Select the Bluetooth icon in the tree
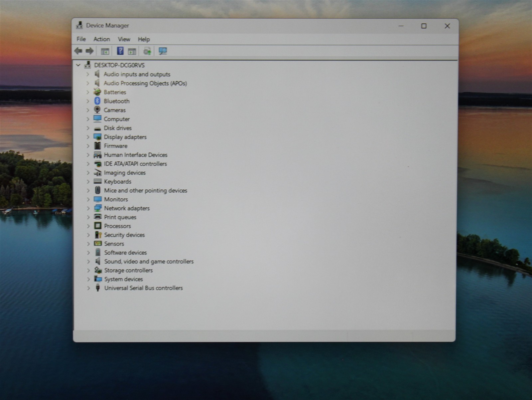532x400 pixels. (x=97, y=101)
